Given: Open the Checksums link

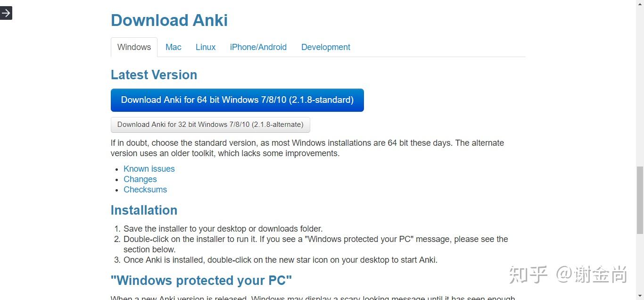Looking at the screenshot, I should [x=145, y=190].
